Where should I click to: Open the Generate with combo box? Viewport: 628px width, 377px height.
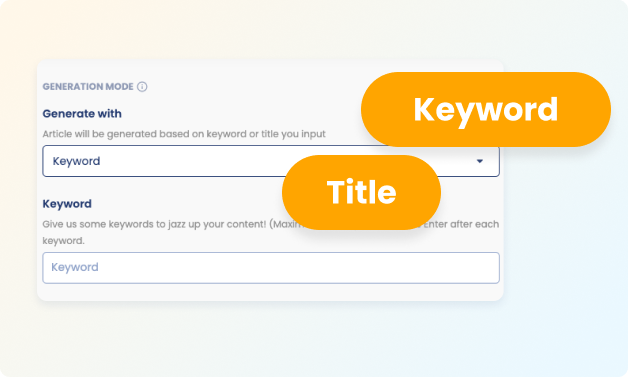coord(271,161)
